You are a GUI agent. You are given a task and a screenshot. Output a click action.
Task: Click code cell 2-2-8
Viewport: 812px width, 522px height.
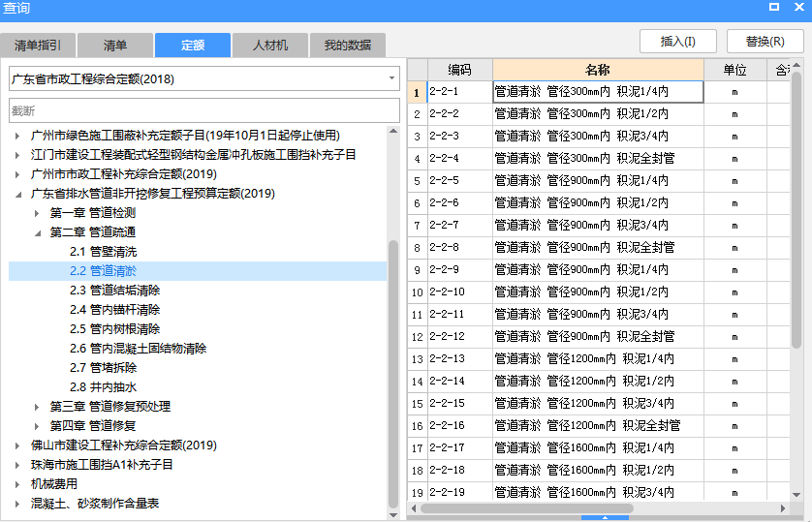click(x=460, y=247)
